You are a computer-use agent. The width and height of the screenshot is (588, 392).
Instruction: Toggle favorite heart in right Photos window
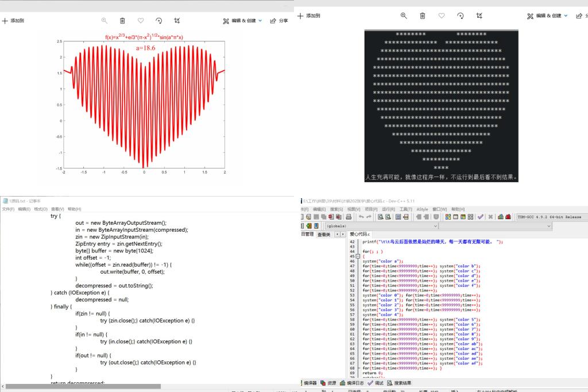click(441, 16)
